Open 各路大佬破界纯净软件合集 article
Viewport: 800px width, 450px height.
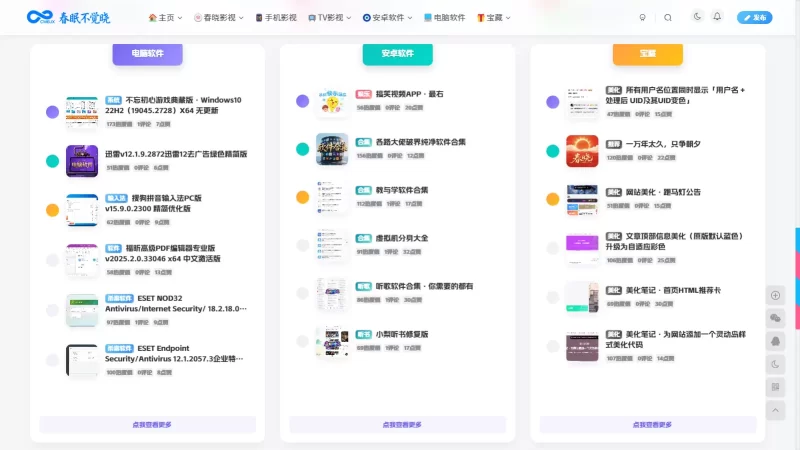[421, 142]
